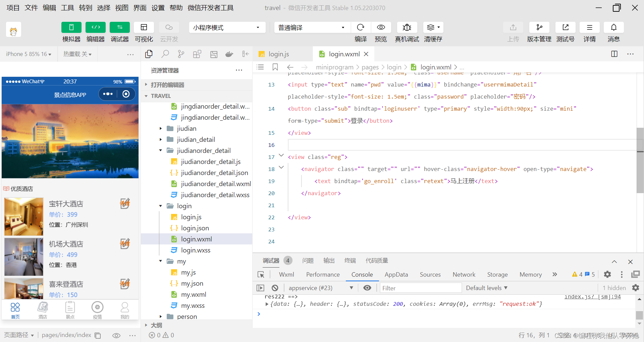Screen dimensions: 644x342
Task: Toggle the console live expression eye
Action: tap(367, 288)
